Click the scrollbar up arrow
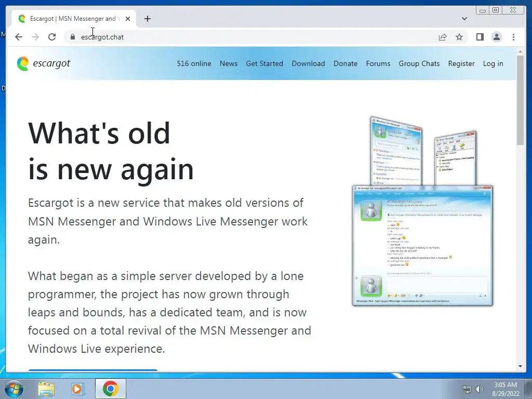532x399 pixels. (x=521, y=51)
